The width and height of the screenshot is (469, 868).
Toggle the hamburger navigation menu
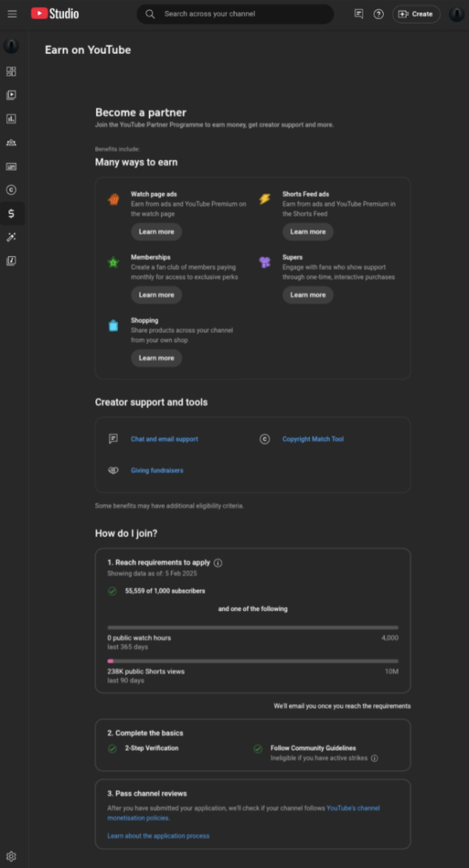12,14
